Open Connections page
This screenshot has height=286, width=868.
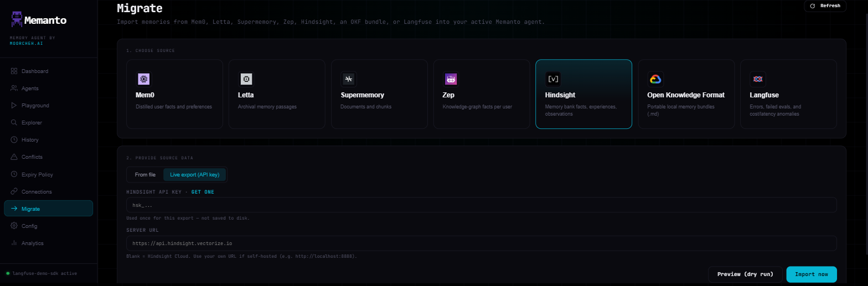tap(48, 192)
